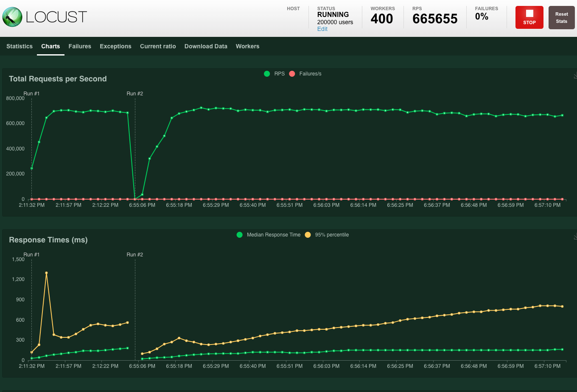Viewport: 577px width, 392px height.
Task: Click the Run #1 marker in RPS chart
Action: [31, 94]
